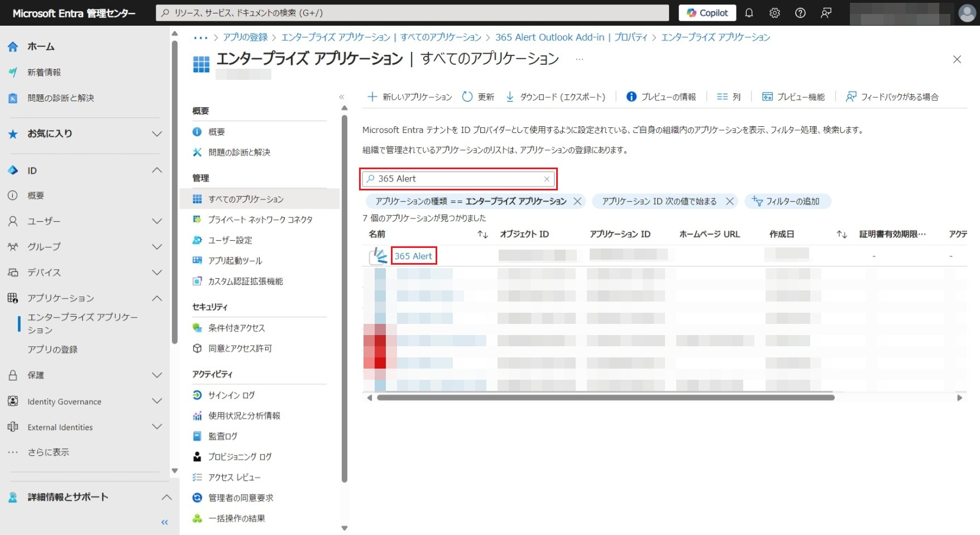Expand the ユーザー section in sidebar

[157, 221]
